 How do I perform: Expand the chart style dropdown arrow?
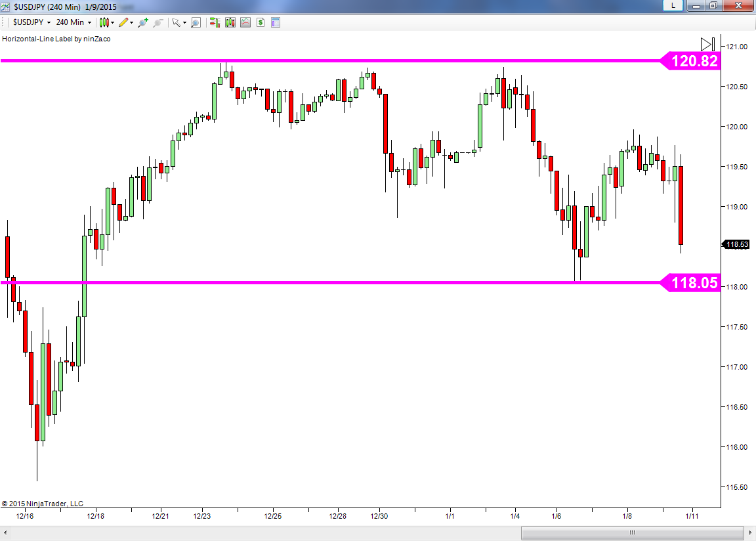click(x=113, y=22)
